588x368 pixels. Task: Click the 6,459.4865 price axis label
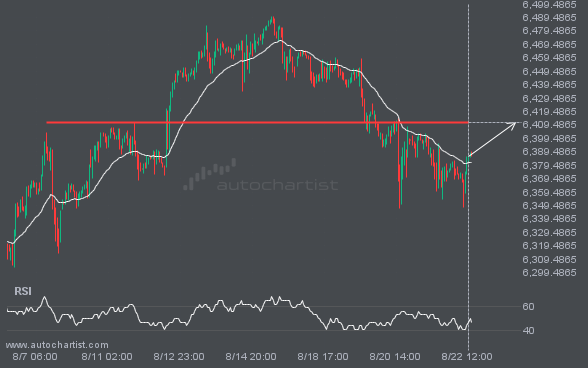tap(549, 58)
